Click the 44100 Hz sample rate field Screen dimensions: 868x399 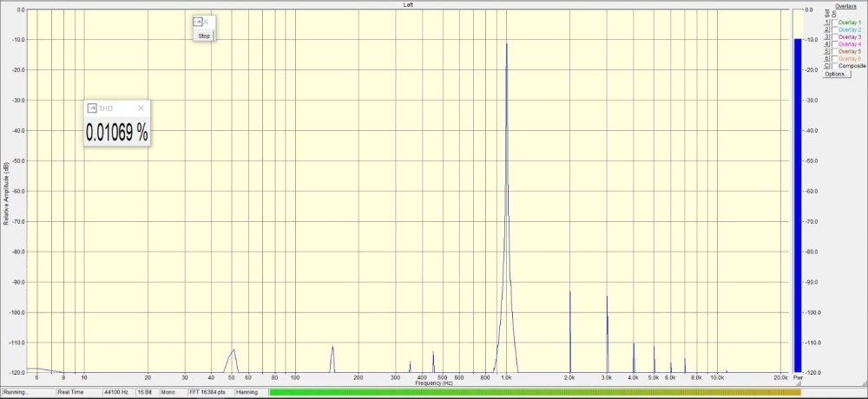[117, 392]
